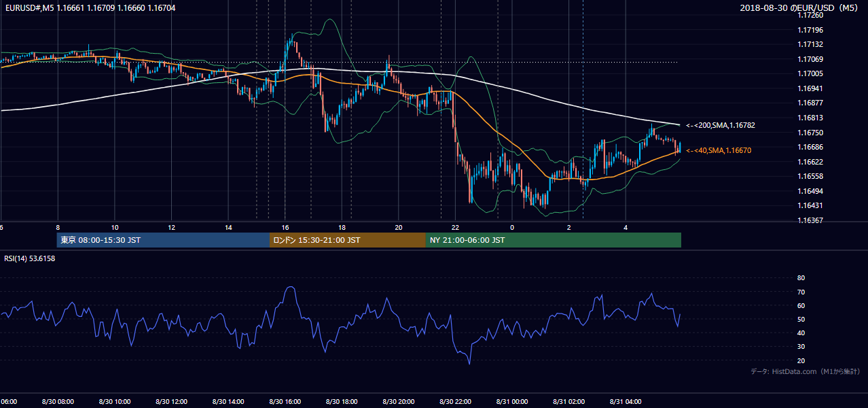Viewport: 868px width, 408px height.
Task: Click RSI scale value 40
Action: pyautogui.click(x=801, y=333)
